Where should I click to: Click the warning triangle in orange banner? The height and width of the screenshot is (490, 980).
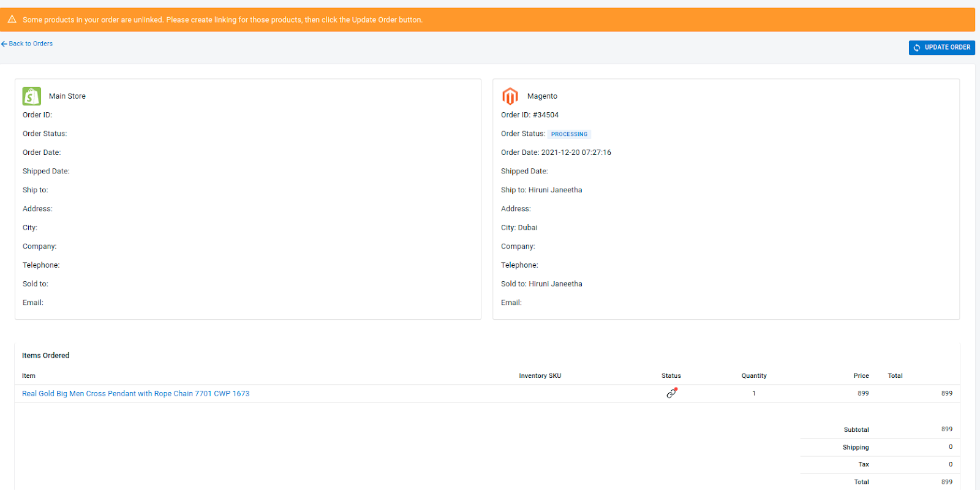tap(12, 20)
